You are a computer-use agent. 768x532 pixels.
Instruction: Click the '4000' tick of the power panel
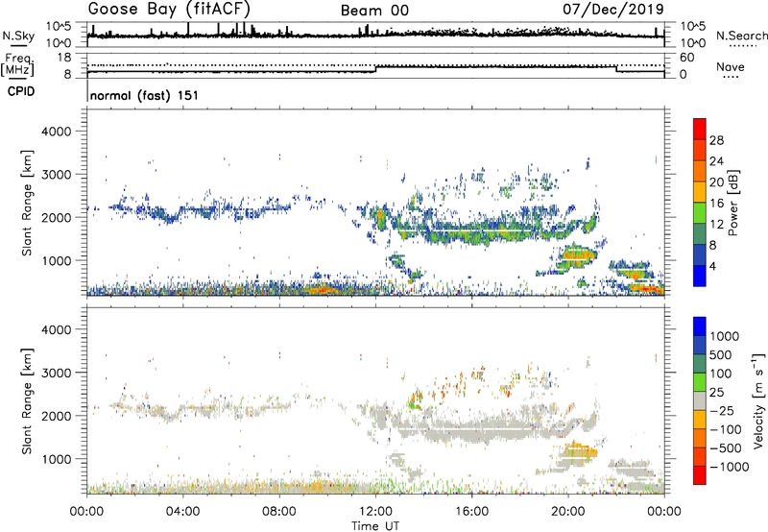pos(56,132)
